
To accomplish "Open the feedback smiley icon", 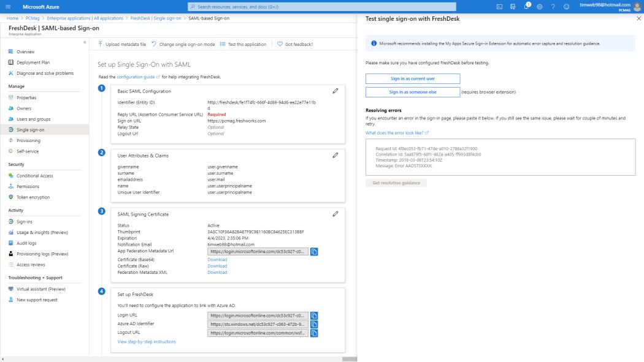I will coord(566,7).
